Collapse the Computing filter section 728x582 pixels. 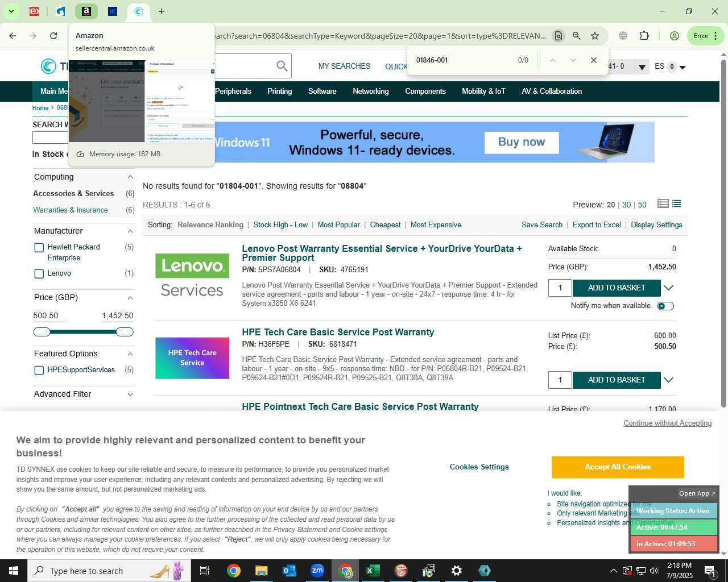(130, 177)
